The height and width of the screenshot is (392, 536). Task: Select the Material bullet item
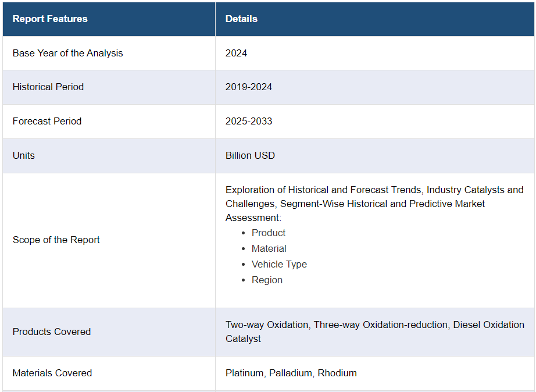tap(269, 248)
